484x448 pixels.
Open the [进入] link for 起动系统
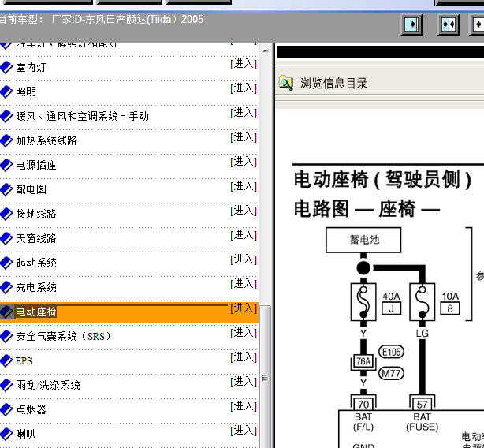pos(244,259)
